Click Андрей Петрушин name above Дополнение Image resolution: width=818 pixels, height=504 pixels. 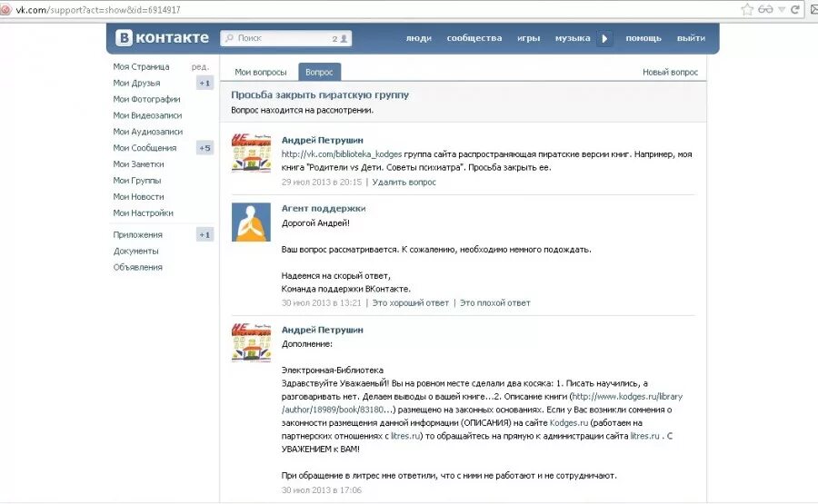tap(322, 330)
